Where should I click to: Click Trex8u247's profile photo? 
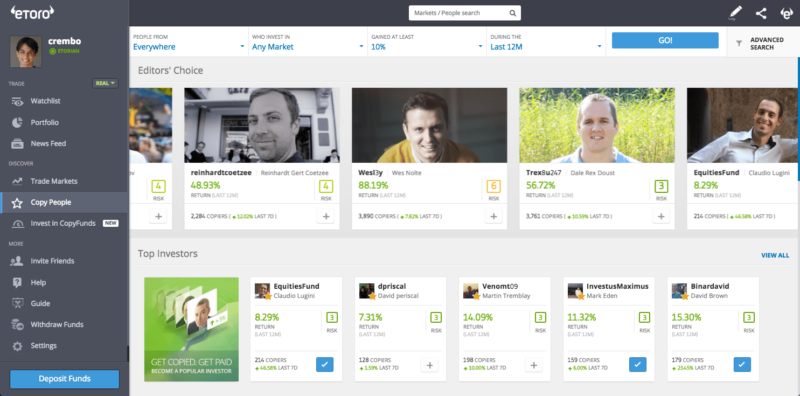point(597,126)
